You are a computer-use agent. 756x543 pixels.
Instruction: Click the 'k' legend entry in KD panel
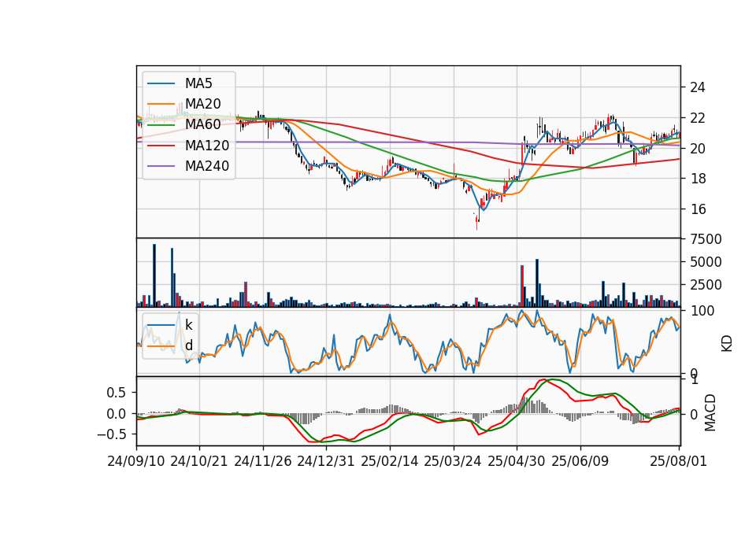coord(188,325)
